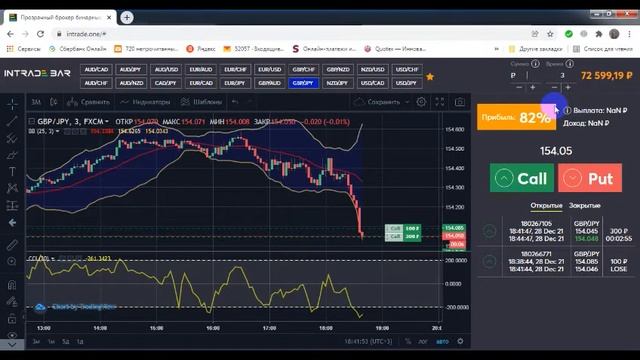Image resolution: width=640 pixels, height=360 pixels.
Task: Select the AUD/NZD currency pair
Action: click(x=131, y=83)
